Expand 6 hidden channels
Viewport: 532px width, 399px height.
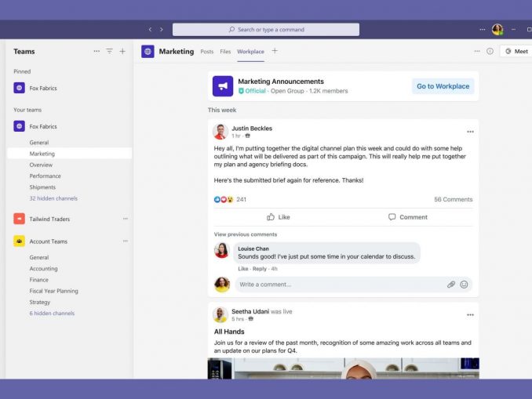coord(52,314)
